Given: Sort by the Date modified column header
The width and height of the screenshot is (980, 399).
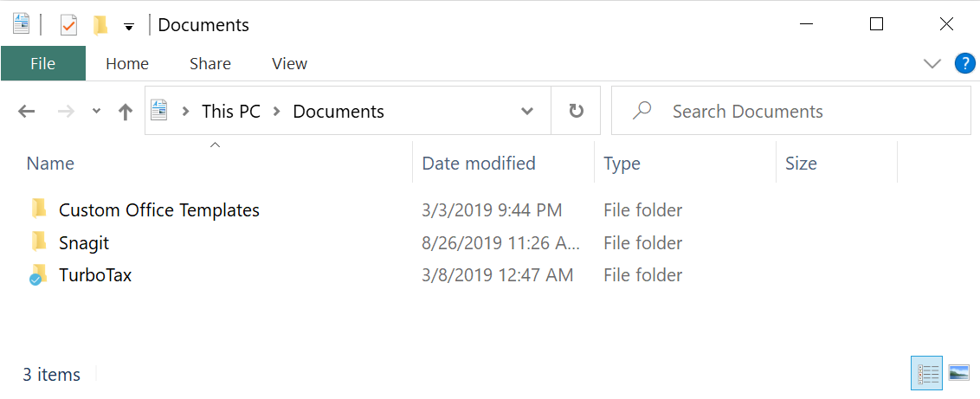Looking at the screenshot, I should pos(479,163).
